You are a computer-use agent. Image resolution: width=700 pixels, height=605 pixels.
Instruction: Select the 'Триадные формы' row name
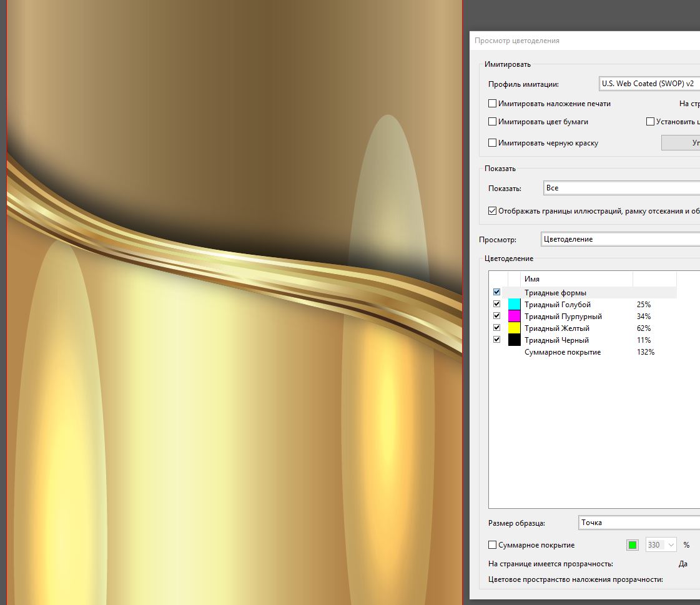point(555,293)
